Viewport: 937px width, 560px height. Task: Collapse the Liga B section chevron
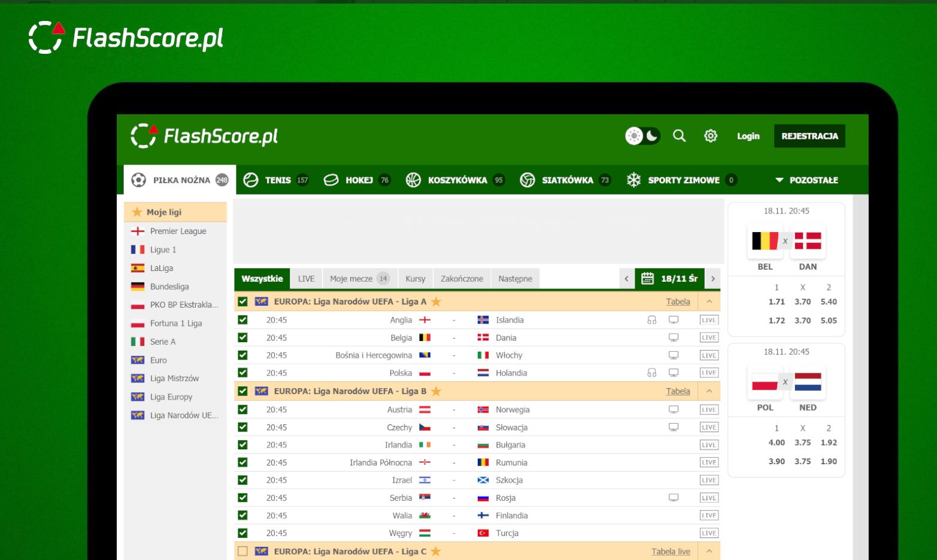click(709, 391)
